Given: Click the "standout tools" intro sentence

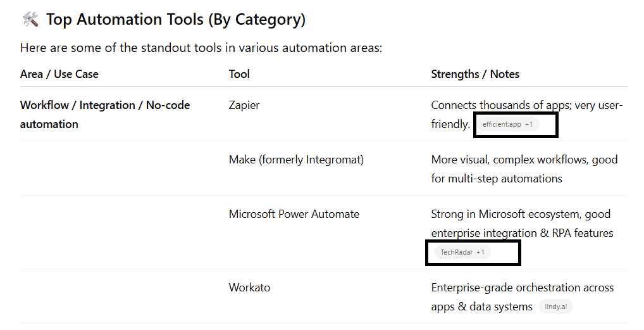Looking at the screenshot, I should pos(201,48).
